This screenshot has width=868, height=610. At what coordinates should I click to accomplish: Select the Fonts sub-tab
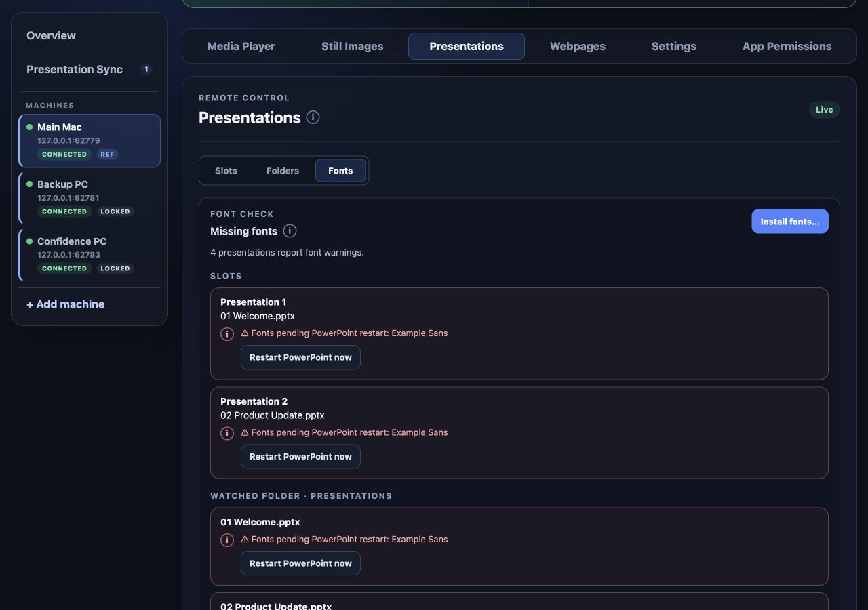click(x=340, y=171)
